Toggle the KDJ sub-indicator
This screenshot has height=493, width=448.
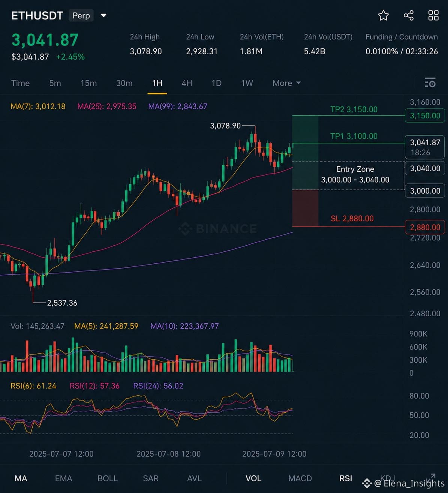tap(388, 478)
